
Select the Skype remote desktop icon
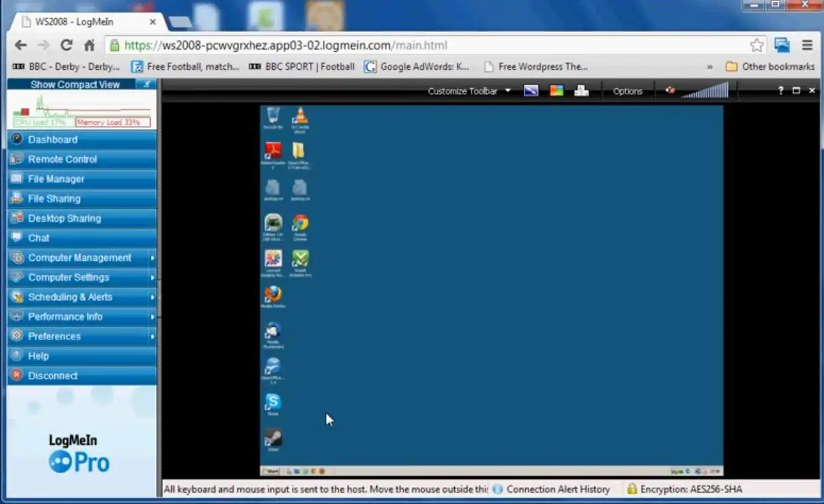point(273,404)
